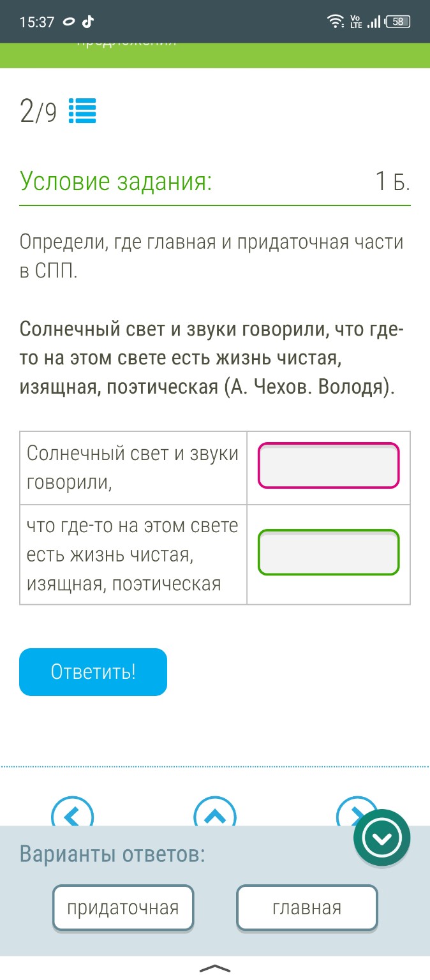This screenshot has width=430, height=980.
Task: Open the pink dropdown for the first clause
Action: pos(328,466)
